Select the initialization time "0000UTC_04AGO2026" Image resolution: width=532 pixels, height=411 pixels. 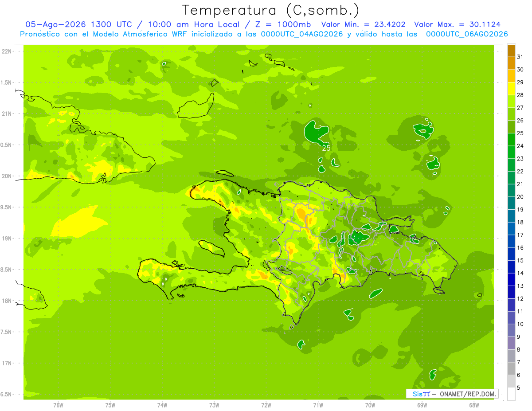click(x=302, y=34)
